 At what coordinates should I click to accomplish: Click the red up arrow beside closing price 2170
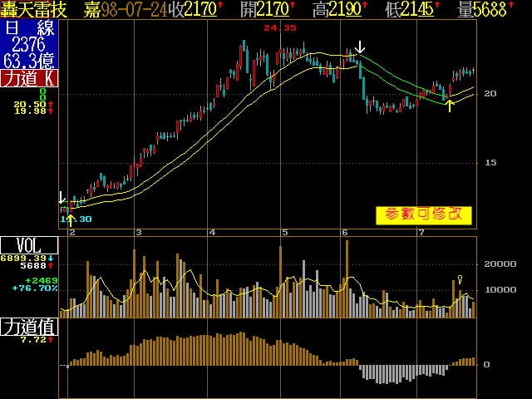221,9
